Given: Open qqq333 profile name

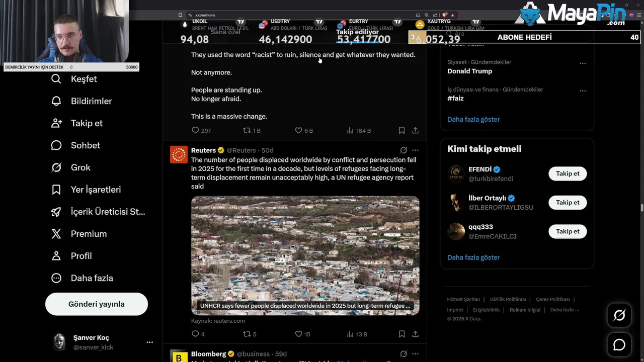Looking at the screenshot, I should [480, 227].
